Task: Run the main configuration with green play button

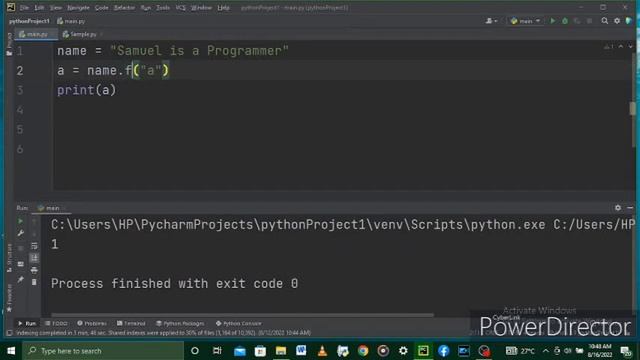Action: [x=553, y=21]
